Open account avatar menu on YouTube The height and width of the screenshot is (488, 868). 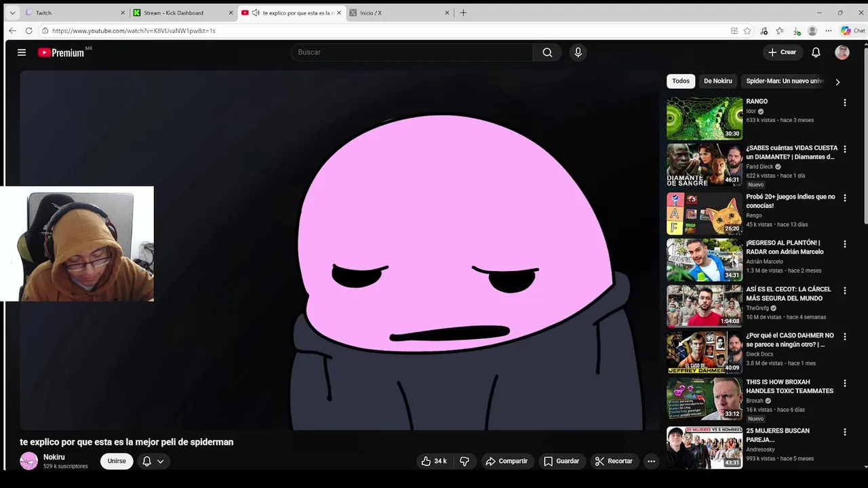[x=842, y=52]
